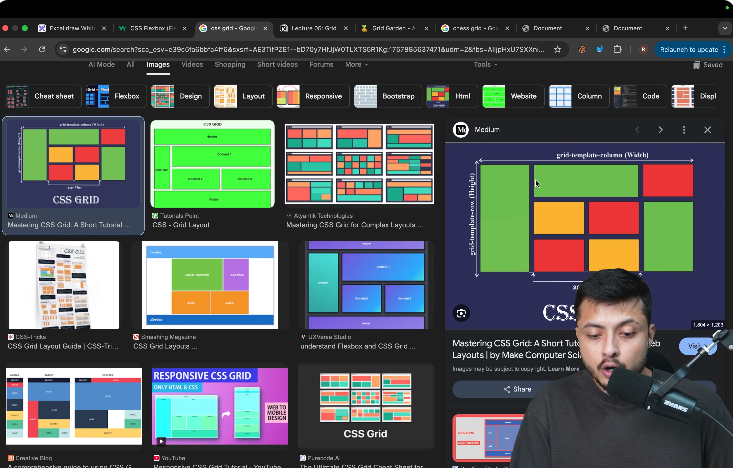
Task: Open Medium CSS GRID result thumbnail
Action: coord(73,163)
